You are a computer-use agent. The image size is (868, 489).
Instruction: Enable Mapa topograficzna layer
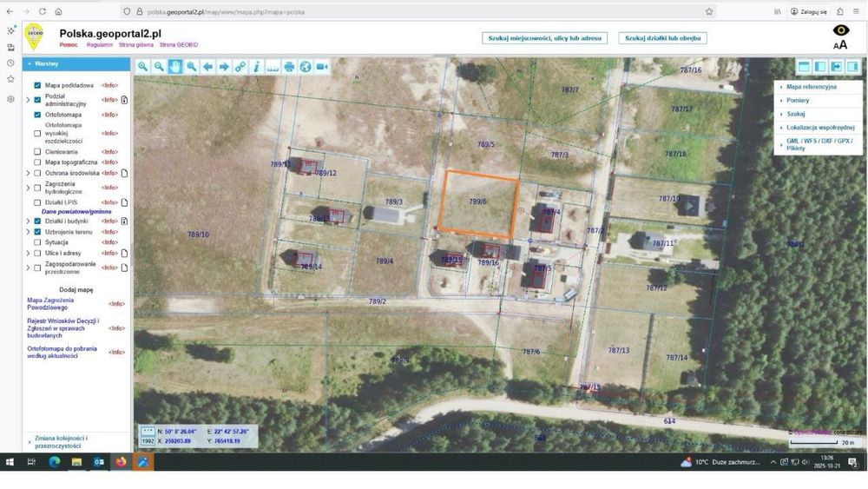(x=37, y=162)
